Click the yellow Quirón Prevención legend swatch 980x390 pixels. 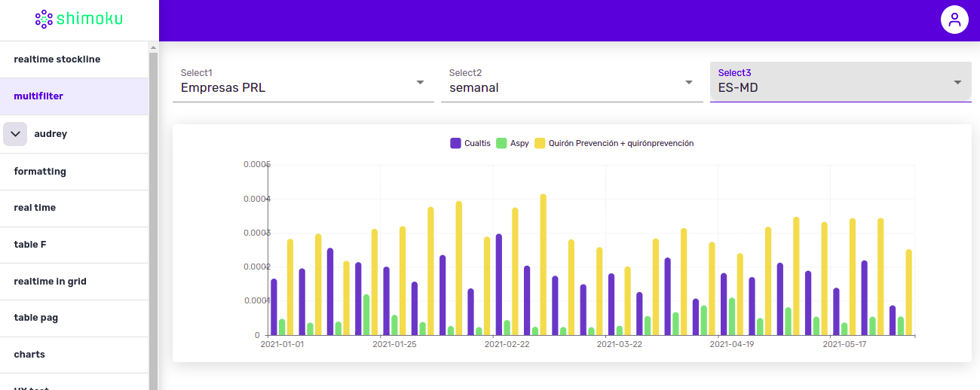(540, 143)
